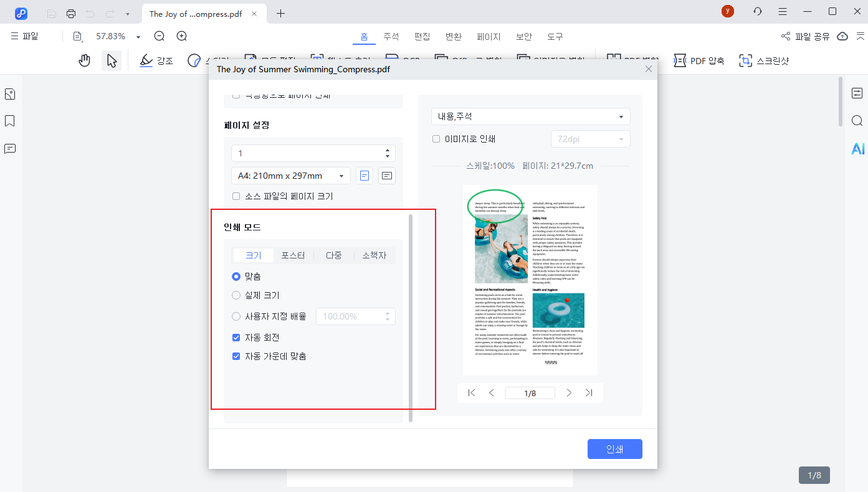Select the Hand tool
Image resolution: width=868 pixels, height=492 pixels.
pos(84,60)
